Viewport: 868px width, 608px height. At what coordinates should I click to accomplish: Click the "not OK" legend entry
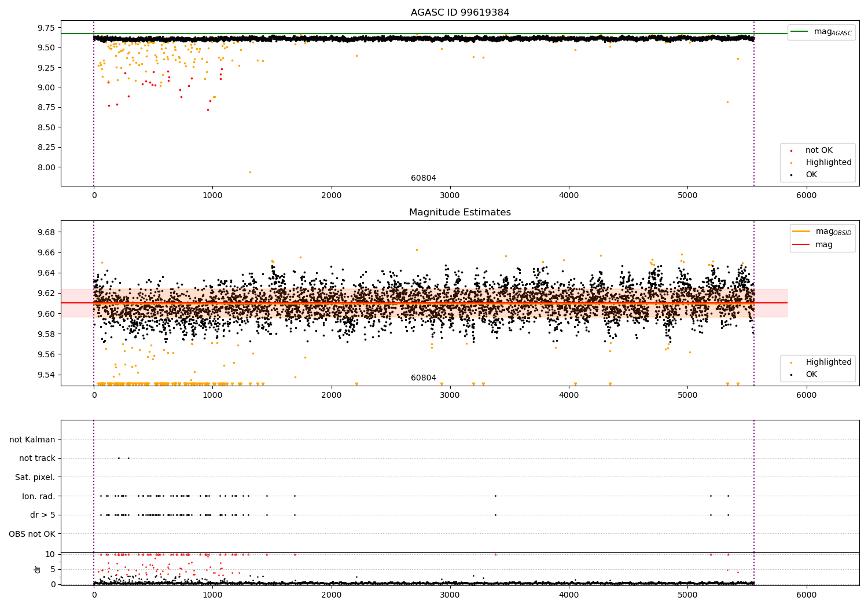(x=819, y=151)
